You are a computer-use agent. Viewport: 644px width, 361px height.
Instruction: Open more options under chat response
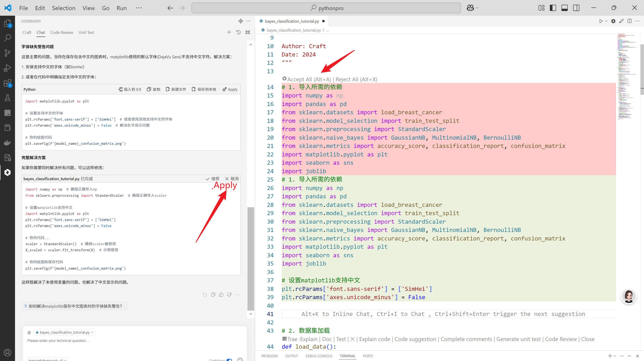coord(237,295)
